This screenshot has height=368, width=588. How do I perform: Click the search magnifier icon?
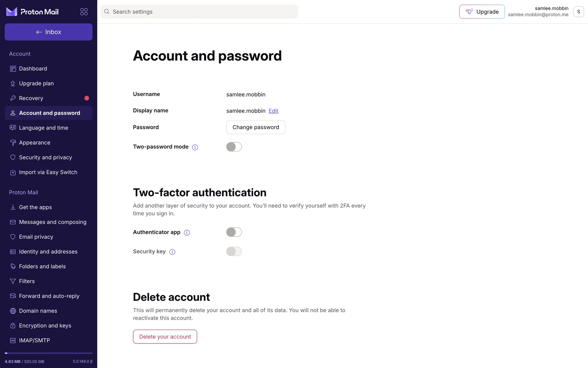(107, 12)
